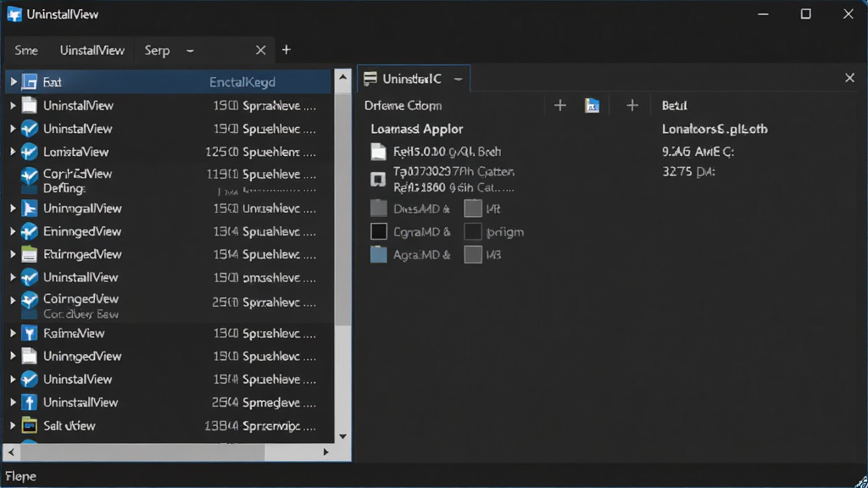
Task: Select the 9.3AG AмE C: value
Action: [x=698, y=151]
